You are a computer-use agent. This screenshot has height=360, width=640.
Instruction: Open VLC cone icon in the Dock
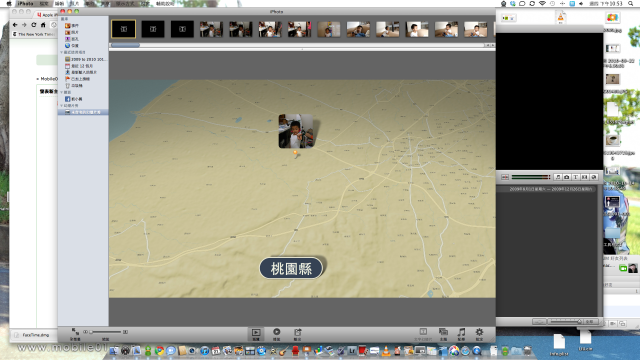(x=386, y=351)
